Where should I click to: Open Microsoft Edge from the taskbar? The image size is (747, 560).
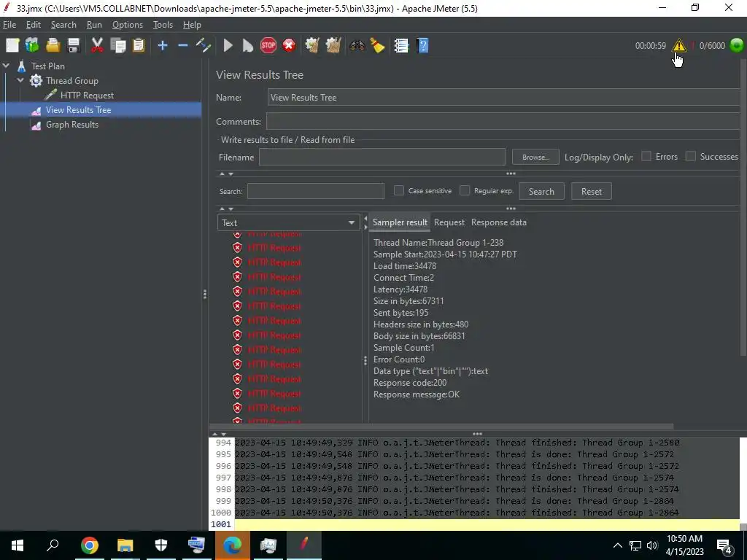(x=233, y=545)
